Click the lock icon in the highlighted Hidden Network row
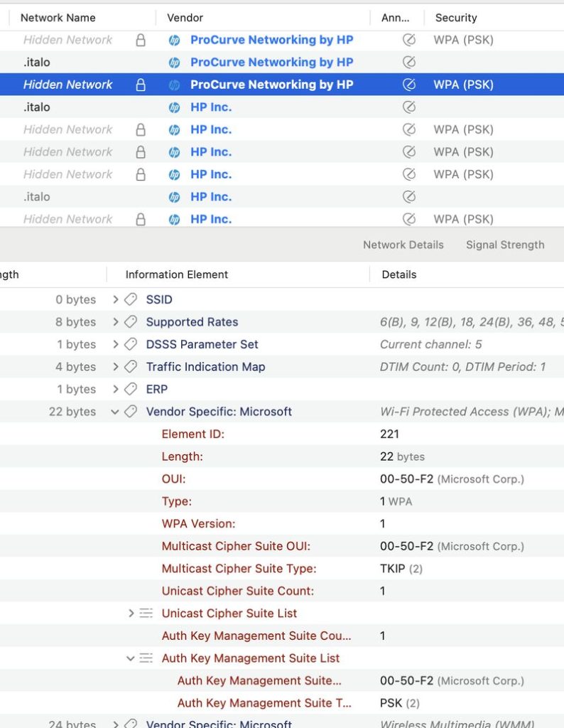The height and width of the screenshot is (728, 564). [x=141, y=85]
